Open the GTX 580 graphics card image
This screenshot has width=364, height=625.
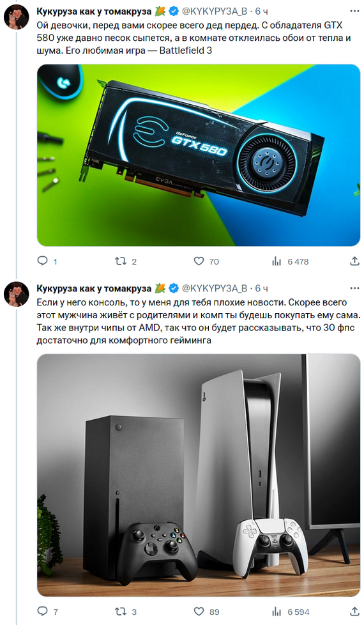click(199, 155)
